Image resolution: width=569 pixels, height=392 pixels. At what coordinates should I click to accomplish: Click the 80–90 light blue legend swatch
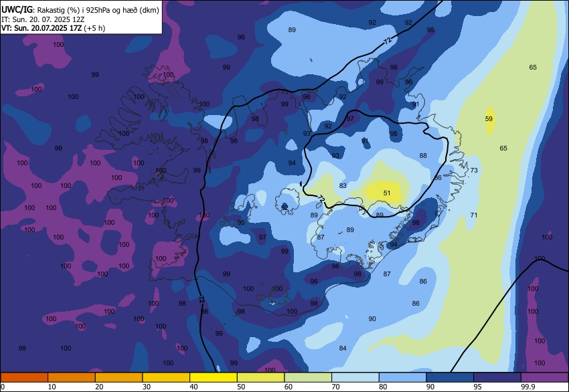[x=402, y=377]
